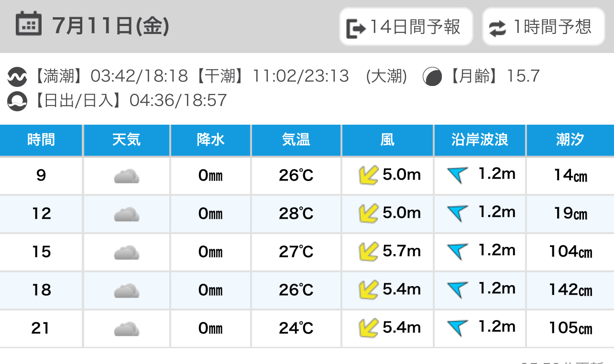Click the sunrise icon beside 日出/日入
The width and height of the screenshot is (614, 364).
tap(17, 101)
